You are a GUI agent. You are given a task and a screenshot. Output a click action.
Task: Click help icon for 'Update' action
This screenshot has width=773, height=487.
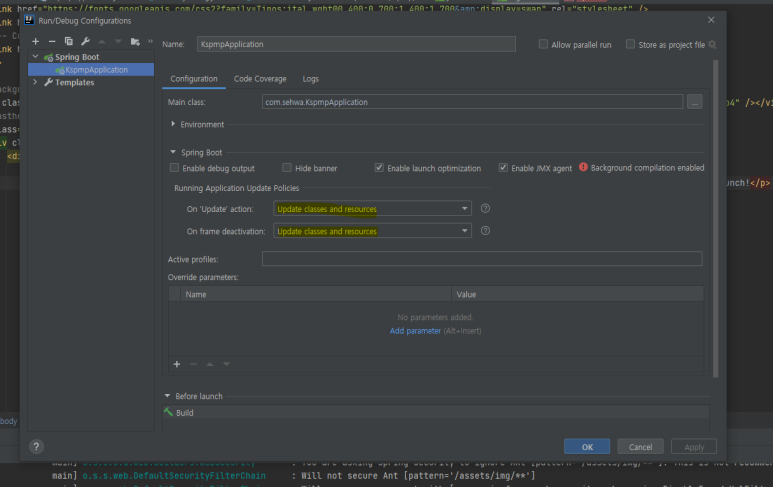coord(485,209)
